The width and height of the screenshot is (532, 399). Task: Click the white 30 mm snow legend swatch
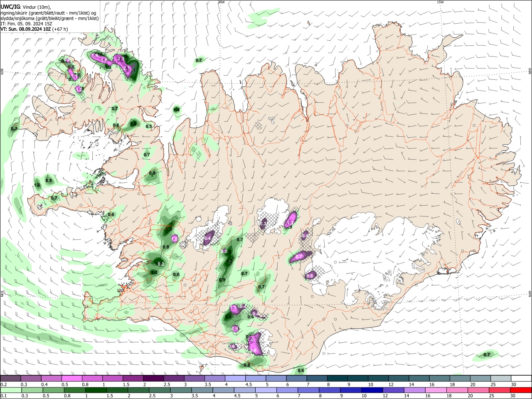pos(521,379)
